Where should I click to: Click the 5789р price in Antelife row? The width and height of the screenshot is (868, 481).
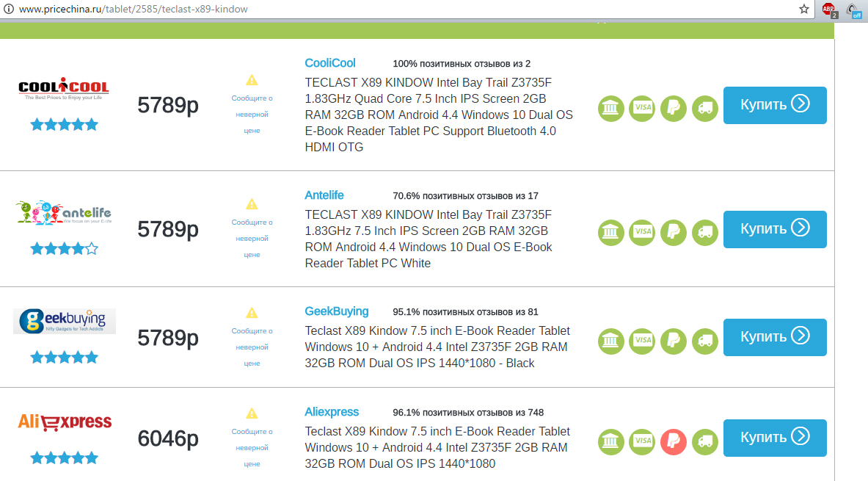[x=168, y=229]
